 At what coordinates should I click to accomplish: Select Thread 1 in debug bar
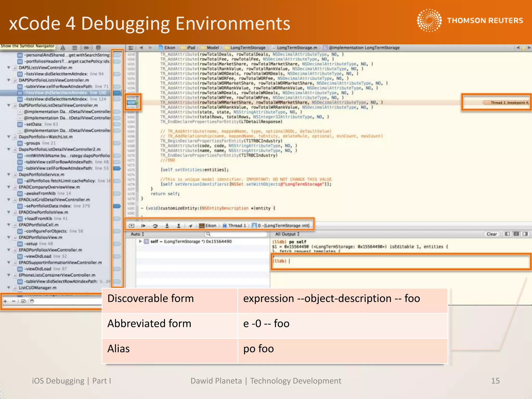click(x=234, y=226)
